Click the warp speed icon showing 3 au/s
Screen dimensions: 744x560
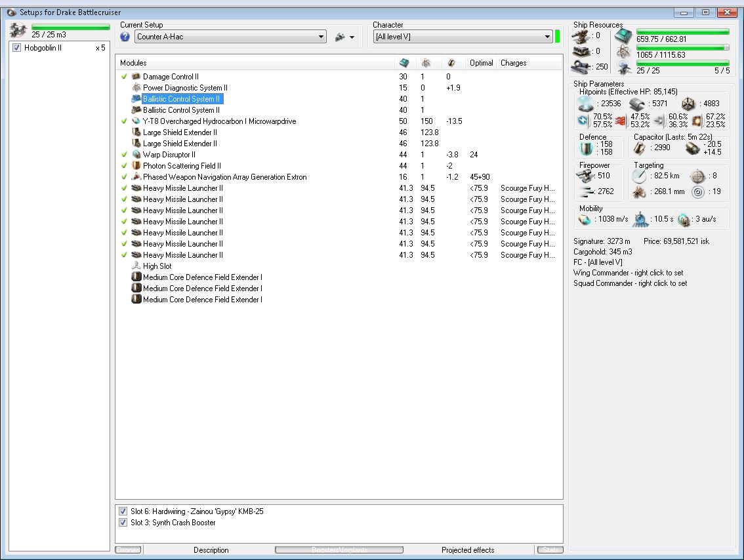pyautogui.click(x=683, y=220)
